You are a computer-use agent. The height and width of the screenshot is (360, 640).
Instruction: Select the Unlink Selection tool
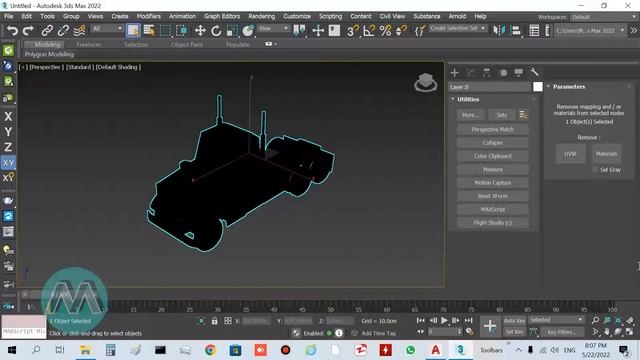(x=63, y=31)
